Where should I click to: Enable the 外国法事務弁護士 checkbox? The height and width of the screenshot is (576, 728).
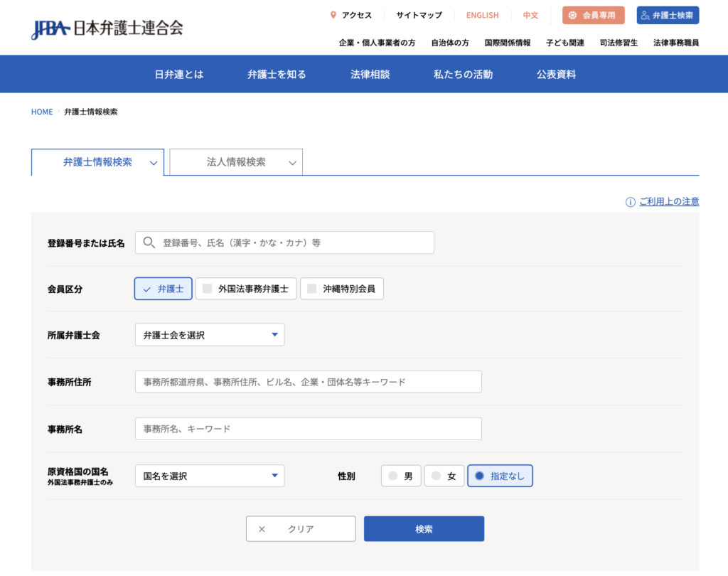click(208, 289)
